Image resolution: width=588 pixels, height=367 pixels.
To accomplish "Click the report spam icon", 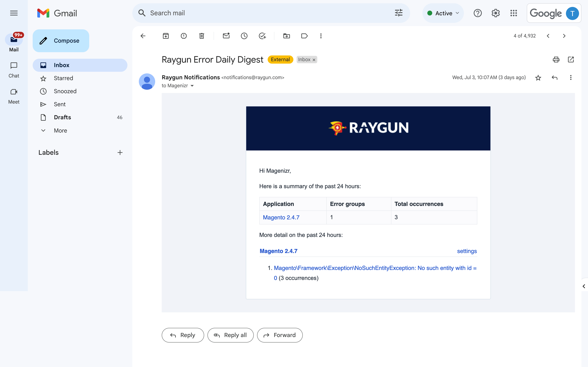I will (183, 36).
